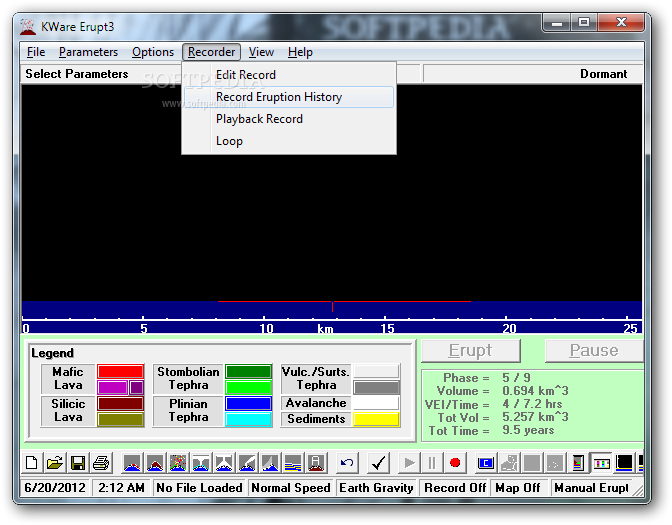Click the grey Pause bars toolbar icon

click(432, 463)
